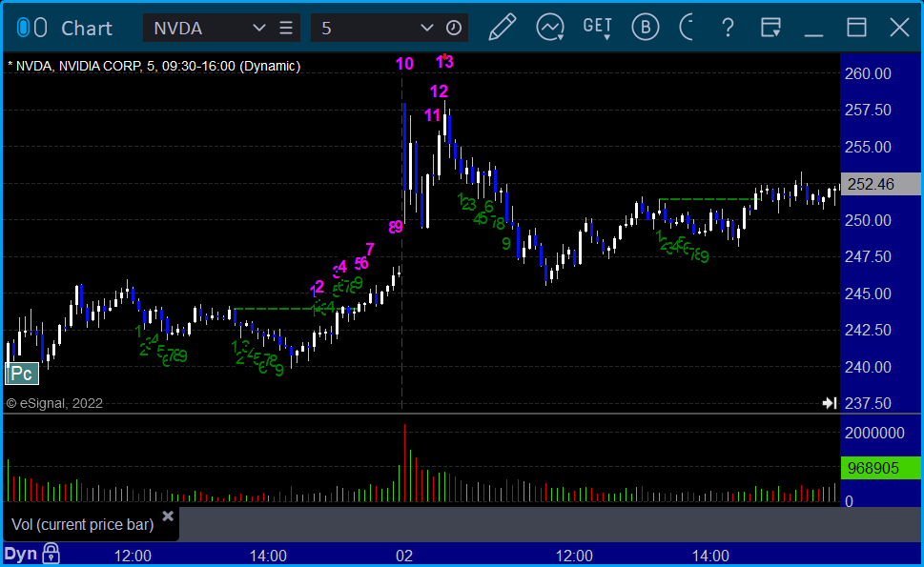The width and height of the screenshot is (924, 567).
Task: Close the Chart window
Action: (899, 28)
